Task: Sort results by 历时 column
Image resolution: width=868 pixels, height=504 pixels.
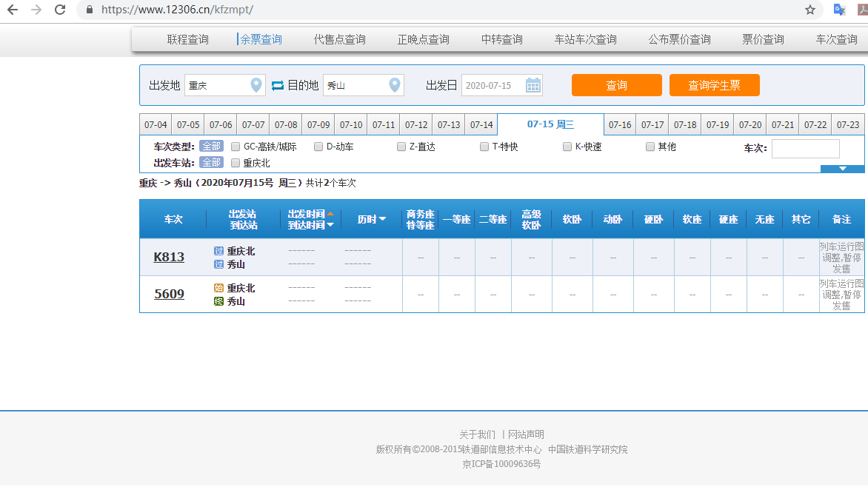Action: click(x=372, y=219)
